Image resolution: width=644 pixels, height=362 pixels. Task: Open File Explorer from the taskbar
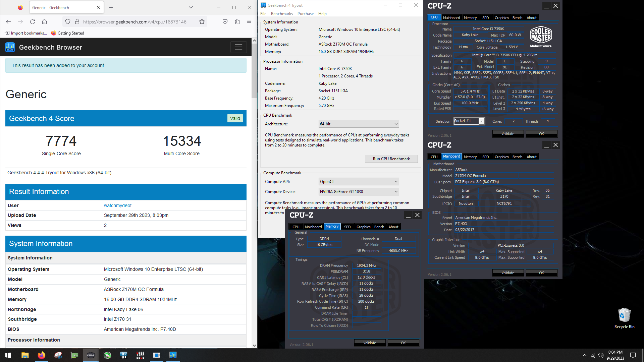[25, 355]
